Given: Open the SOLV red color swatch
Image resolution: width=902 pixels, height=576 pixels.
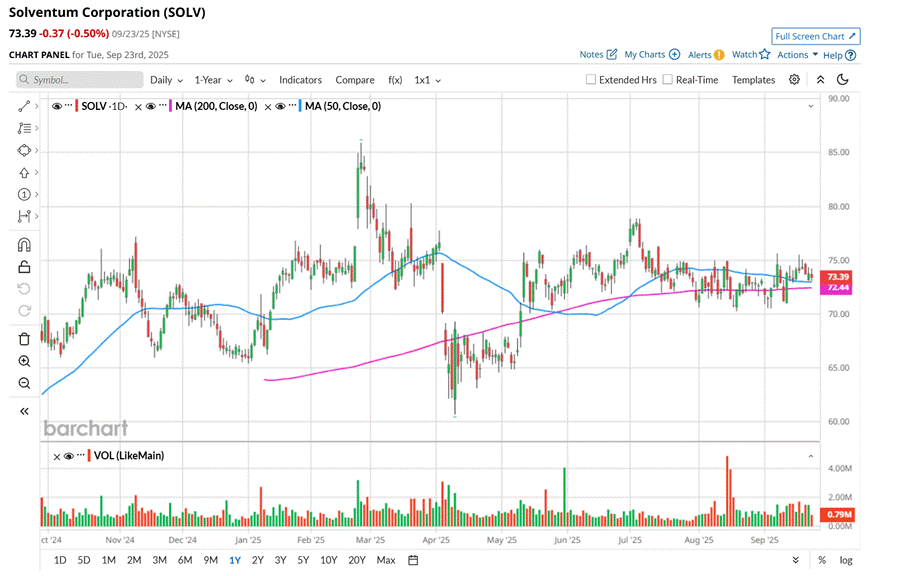Looking at the screenshot, I should click(x=77, y=106).
